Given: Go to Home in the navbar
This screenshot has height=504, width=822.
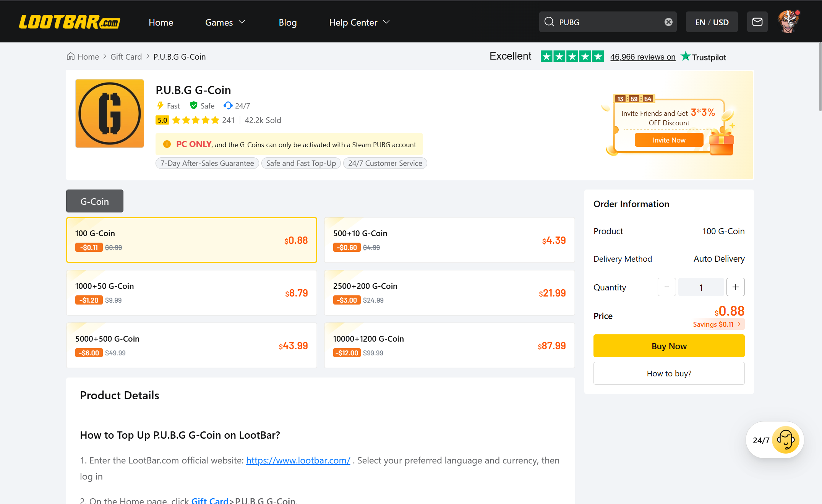Looking at the screenshot, I should tap(161, 22).
